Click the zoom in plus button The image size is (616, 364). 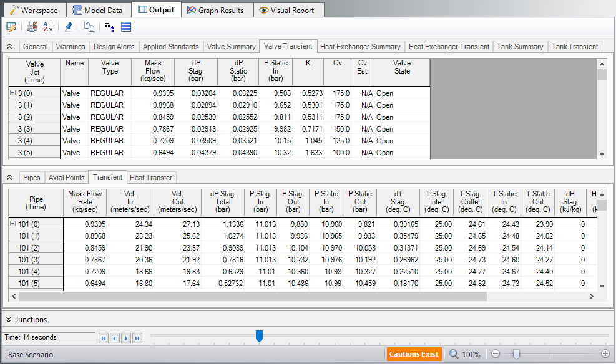click(605, 354)
